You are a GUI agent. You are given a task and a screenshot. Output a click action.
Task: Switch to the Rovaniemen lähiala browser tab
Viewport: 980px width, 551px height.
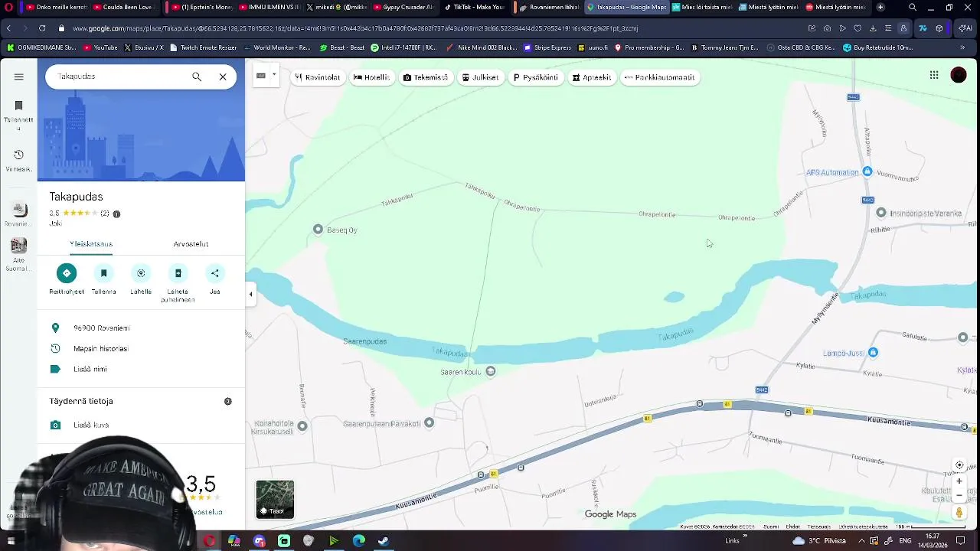[x=549, y=7]
